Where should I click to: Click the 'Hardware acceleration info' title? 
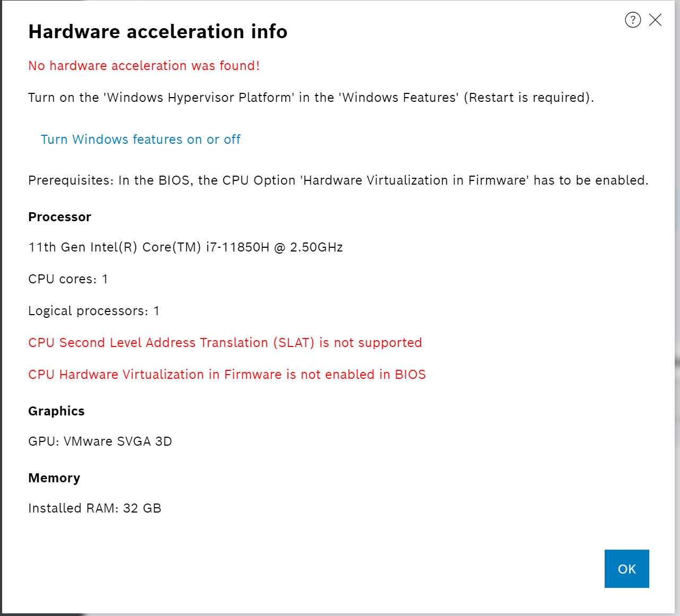[158, 32]
